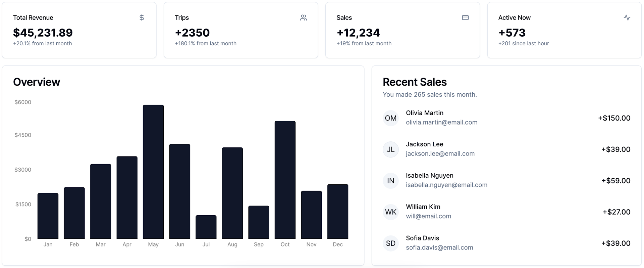The height and width of the screenshot is (268, 644).
Task: Click the name Isabella Nguyen
Action: click(x=429, y=175)
